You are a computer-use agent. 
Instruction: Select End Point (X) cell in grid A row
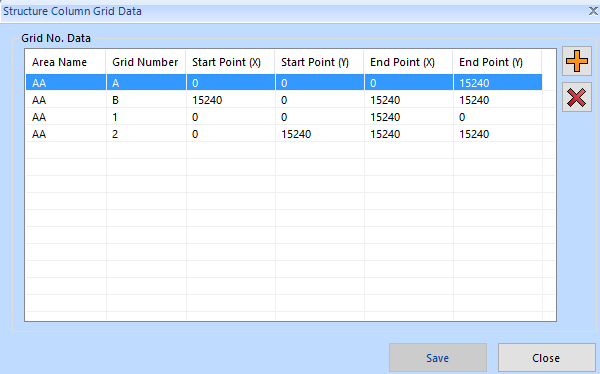408,83
